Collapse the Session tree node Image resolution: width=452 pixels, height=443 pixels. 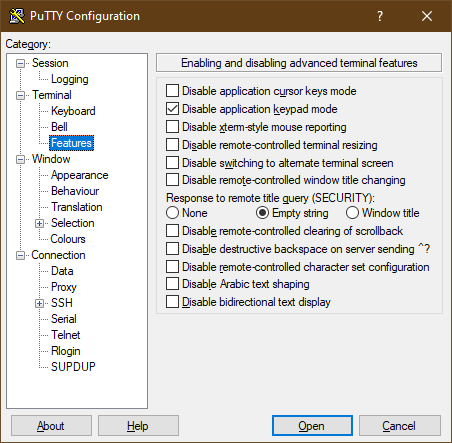(21, 63)
